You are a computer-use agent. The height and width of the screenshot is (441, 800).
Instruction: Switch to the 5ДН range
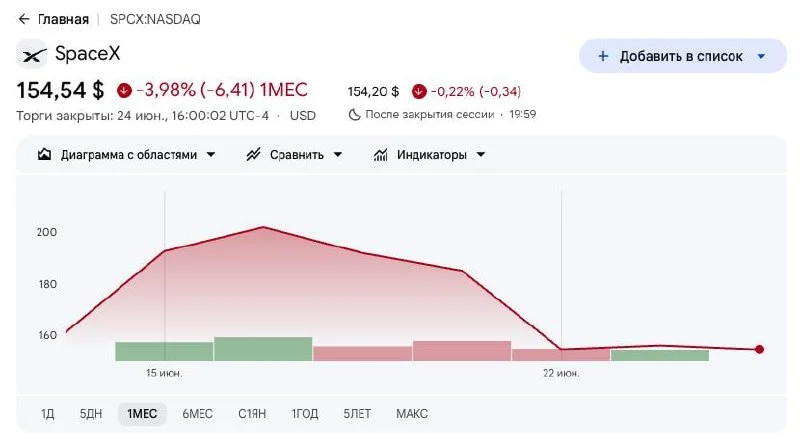tap(91, 413)
